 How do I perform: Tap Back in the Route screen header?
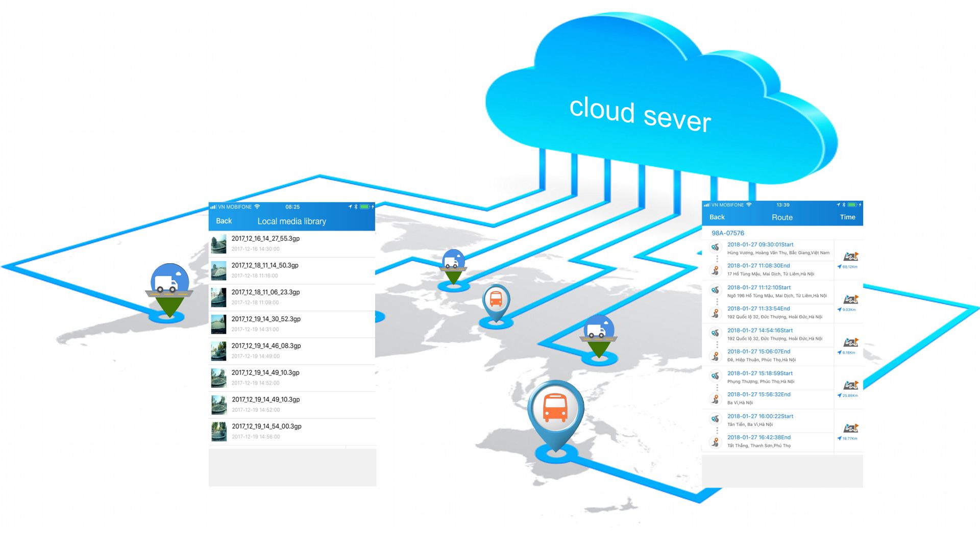point(717,217)
